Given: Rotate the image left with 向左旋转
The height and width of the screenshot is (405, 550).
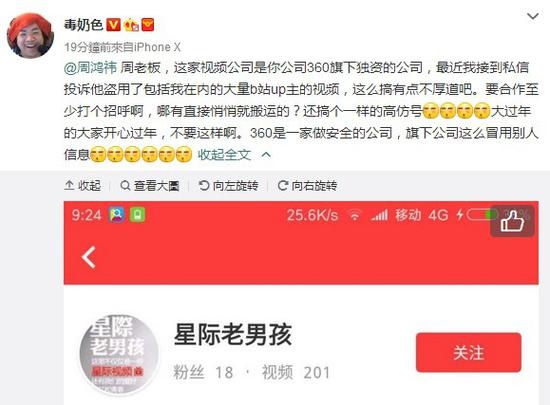Looking at the screenshot, I should coord(228,185).
